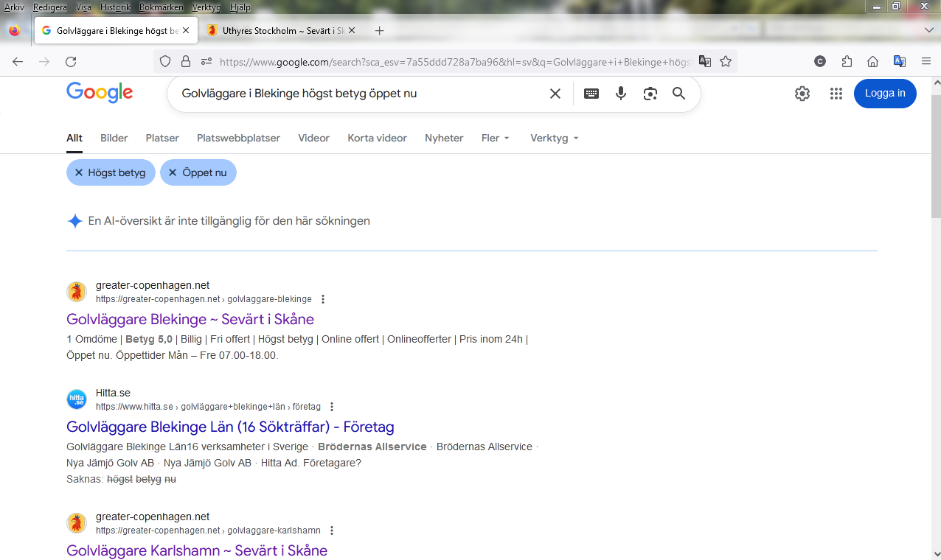The width and height of the screenshot is (941, 560).
Task: Open Google apps grid menu
Action: point(836,94)
